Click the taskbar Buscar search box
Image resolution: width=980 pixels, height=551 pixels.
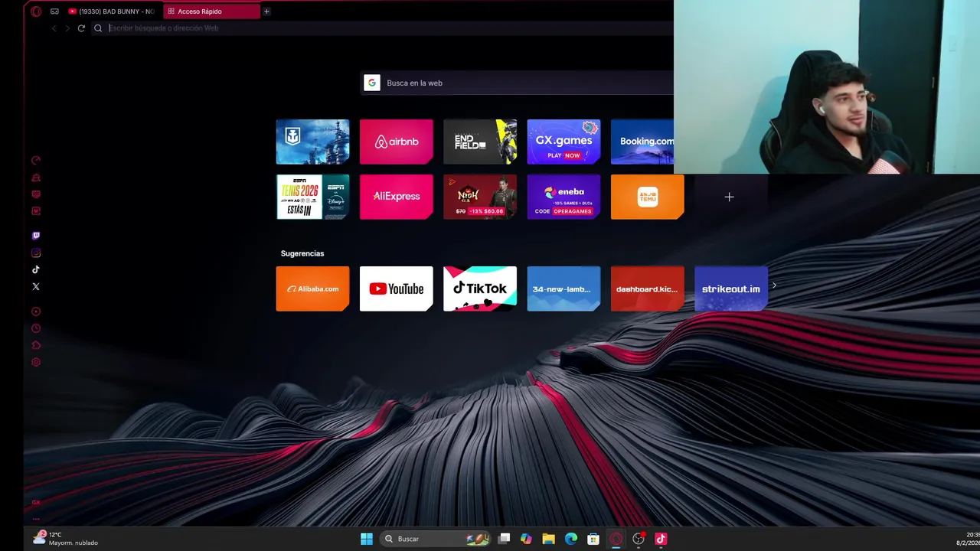pos(435,539)
